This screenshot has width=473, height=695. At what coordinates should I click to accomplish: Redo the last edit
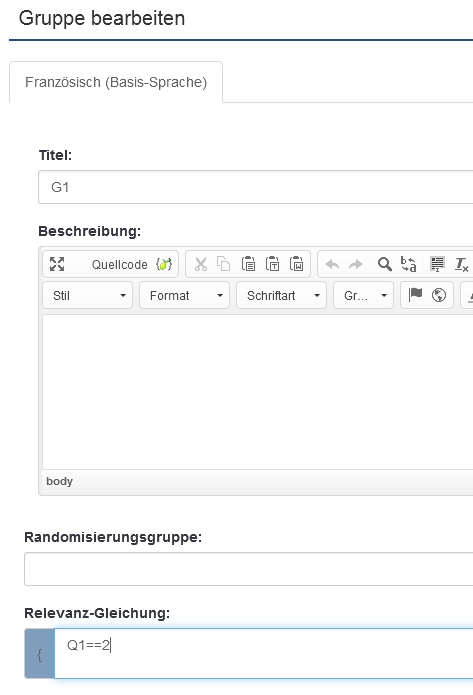coord(356,265)
